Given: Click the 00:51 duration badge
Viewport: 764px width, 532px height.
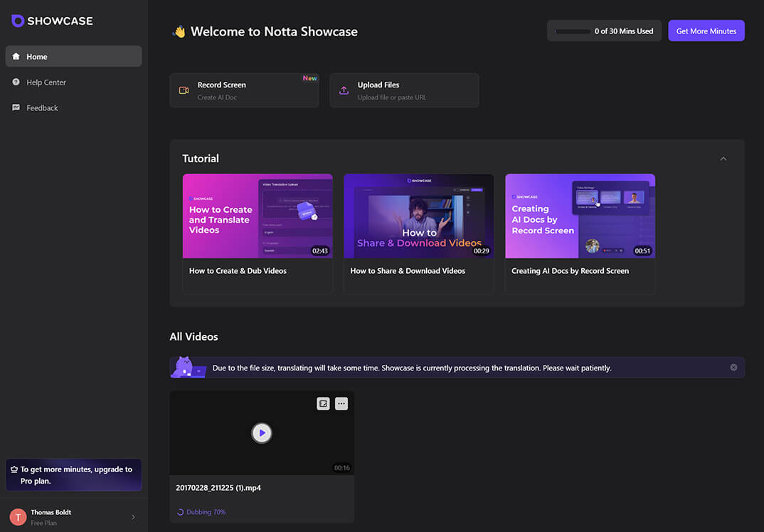Looking at the screenshot, I should click(x=642, y=251).
